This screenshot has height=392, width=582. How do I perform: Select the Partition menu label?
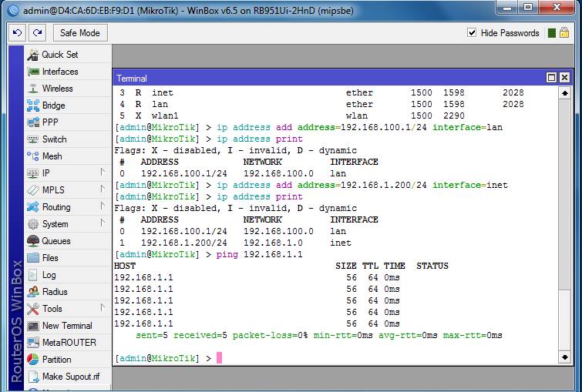pyautogui.click(x=57, y=360)
